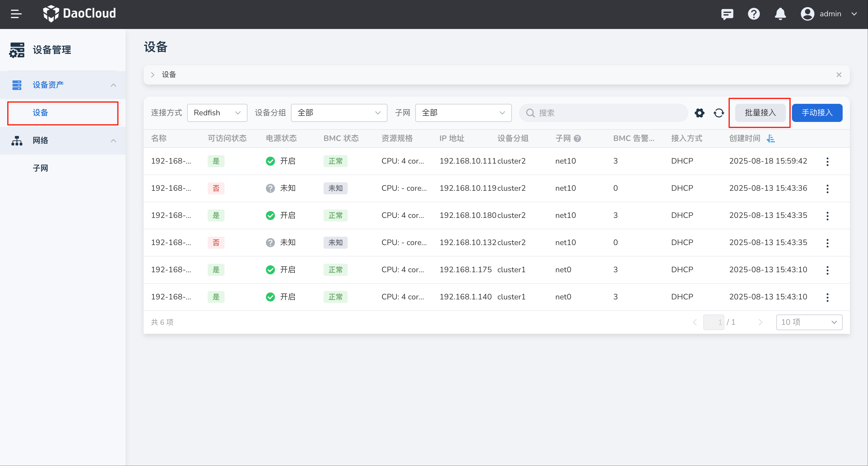Open the notifications bell icon

780,14
